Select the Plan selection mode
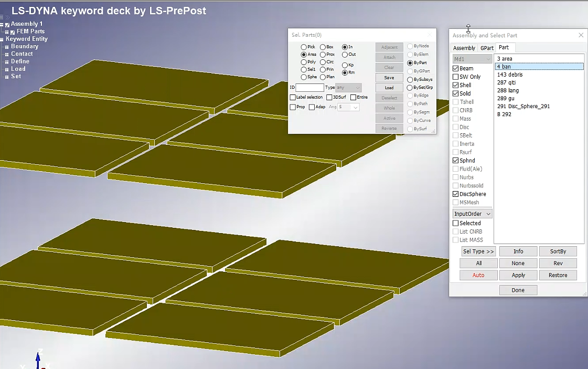Image resolution: width=588 pixels, height=369 pixels. (323, 77)
